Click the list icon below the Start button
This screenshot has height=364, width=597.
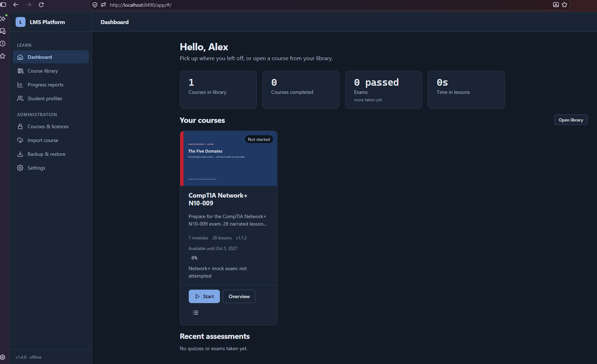point(195,313)
